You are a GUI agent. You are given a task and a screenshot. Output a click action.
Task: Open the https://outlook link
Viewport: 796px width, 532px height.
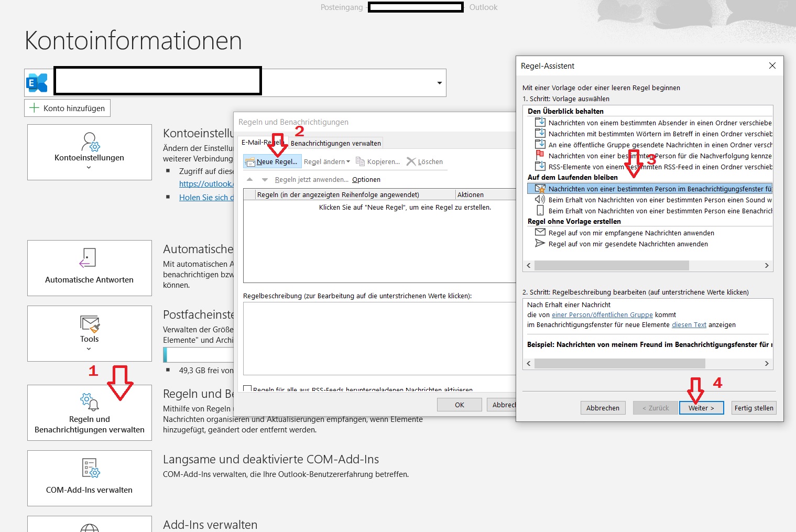point(206,183)
